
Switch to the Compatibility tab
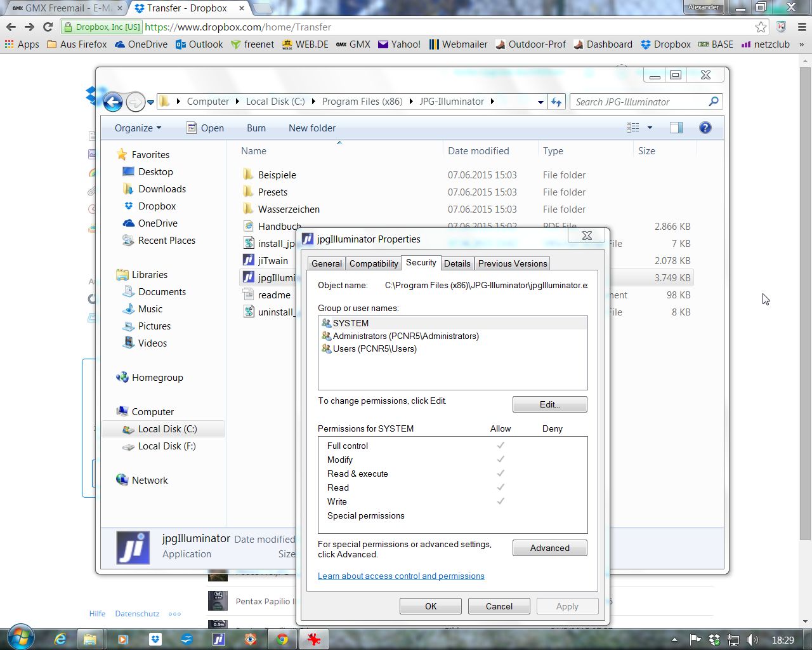(x=374, y=263)
